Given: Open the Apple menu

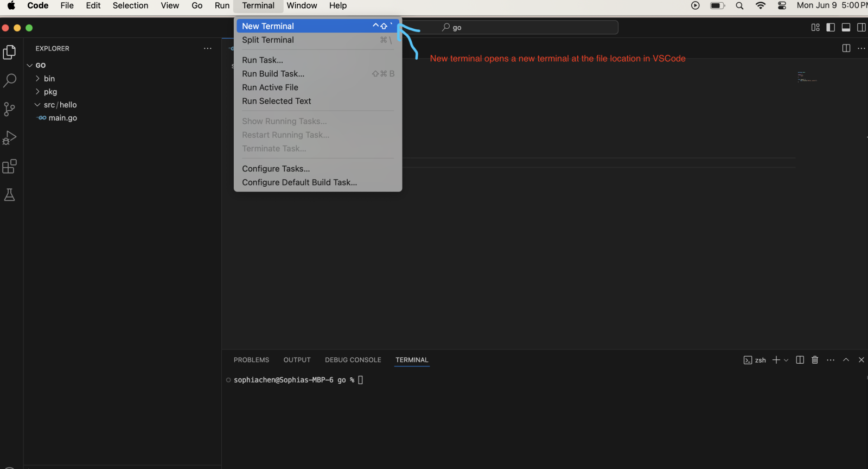Looking at the screenshot, I should tap(11, 5).
